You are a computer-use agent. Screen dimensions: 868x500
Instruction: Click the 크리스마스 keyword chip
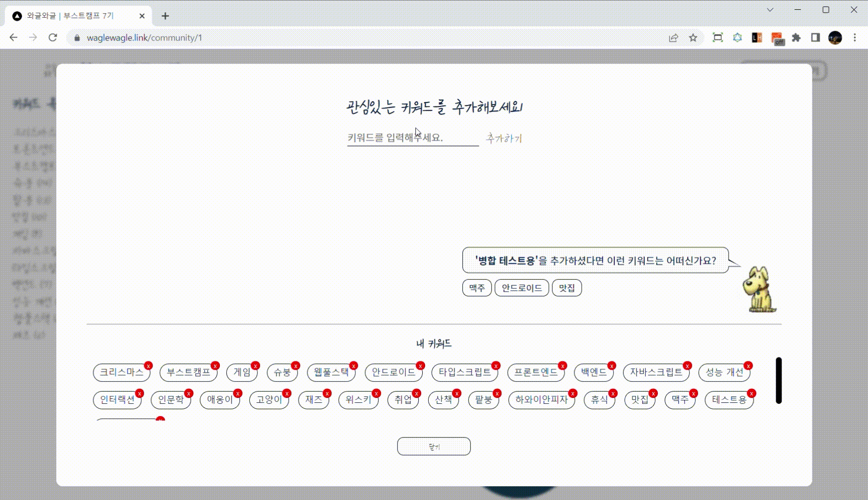pyautogui.click(x=122, y=372)
